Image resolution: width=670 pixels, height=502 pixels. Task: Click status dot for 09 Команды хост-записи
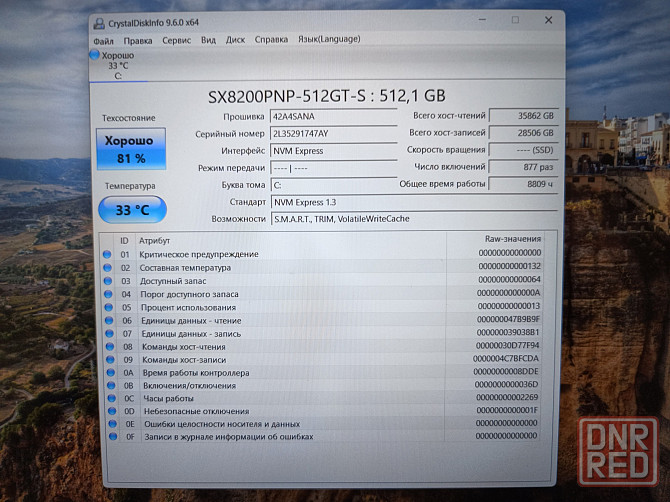[110, 360]
